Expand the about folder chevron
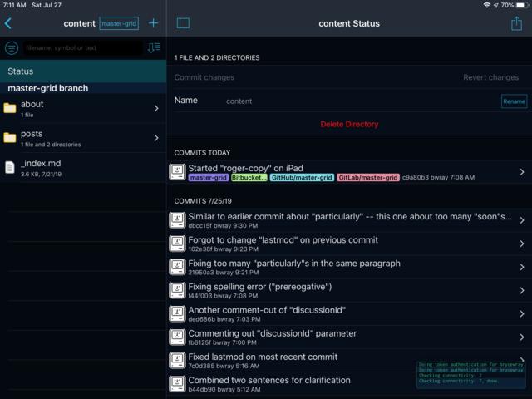The image size is (532, 399). pyautogui.click(x=156, y=108)
